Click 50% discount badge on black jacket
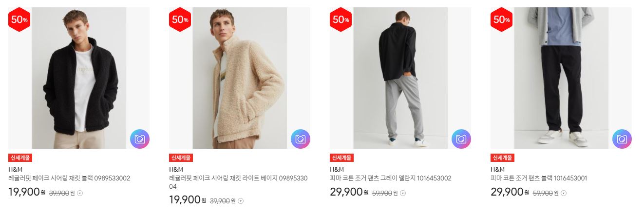The image size is (644, 218). [19, 20]
